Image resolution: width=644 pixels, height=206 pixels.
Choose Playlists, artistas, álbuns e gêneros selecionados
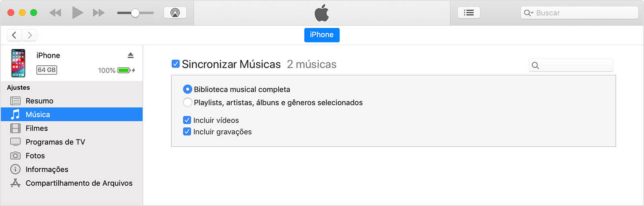(x=187, y=103)
